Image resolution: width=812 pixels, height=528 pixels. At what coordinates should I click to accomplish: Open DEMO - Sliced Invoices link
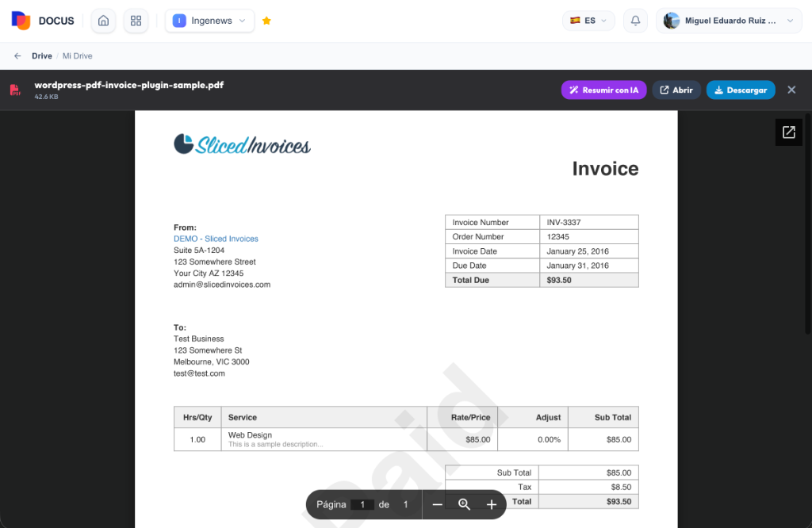pos(216,239)
